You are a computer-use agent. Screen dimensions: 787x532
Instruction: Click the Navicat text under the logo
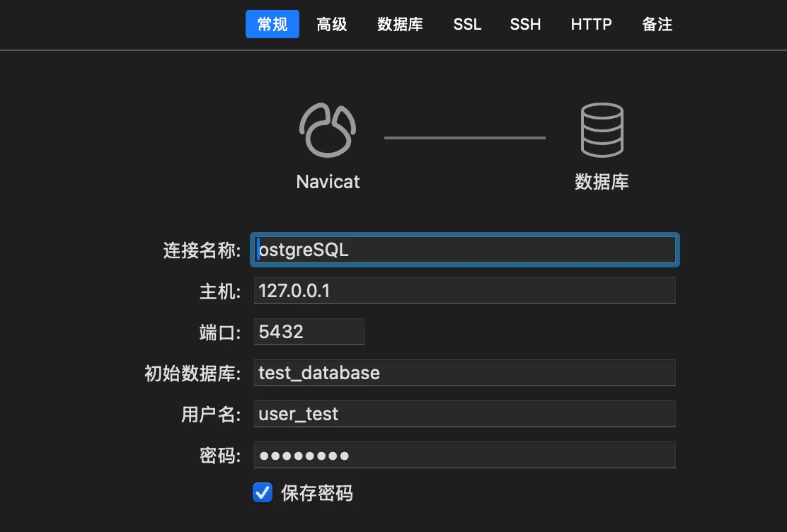click(328, 182)
